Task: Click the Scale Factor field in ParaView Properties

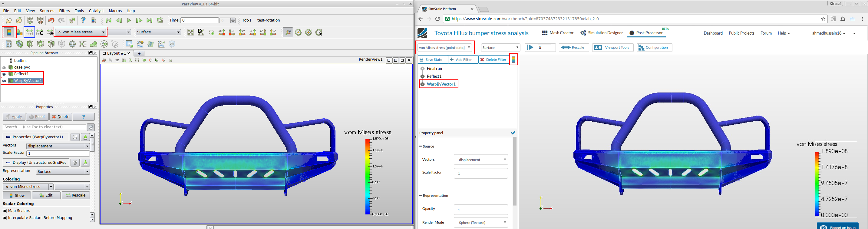Action: click(58, 153)
